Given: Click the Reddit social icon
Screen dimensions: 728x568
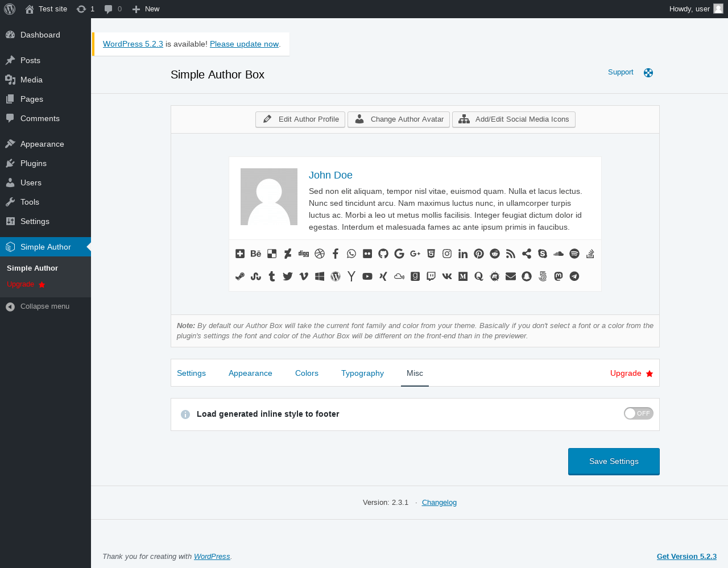Looking at the screenshot, I should click(495, 254).
